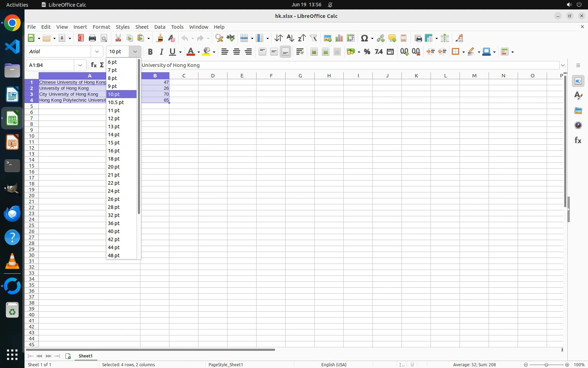Click the Clone Formatting paintbrush icon

[x=160, y=38]
